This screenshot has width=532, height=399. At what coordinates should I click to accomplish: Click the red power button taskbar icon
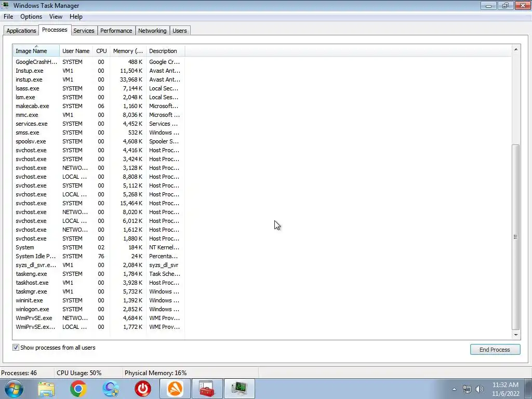143,389
